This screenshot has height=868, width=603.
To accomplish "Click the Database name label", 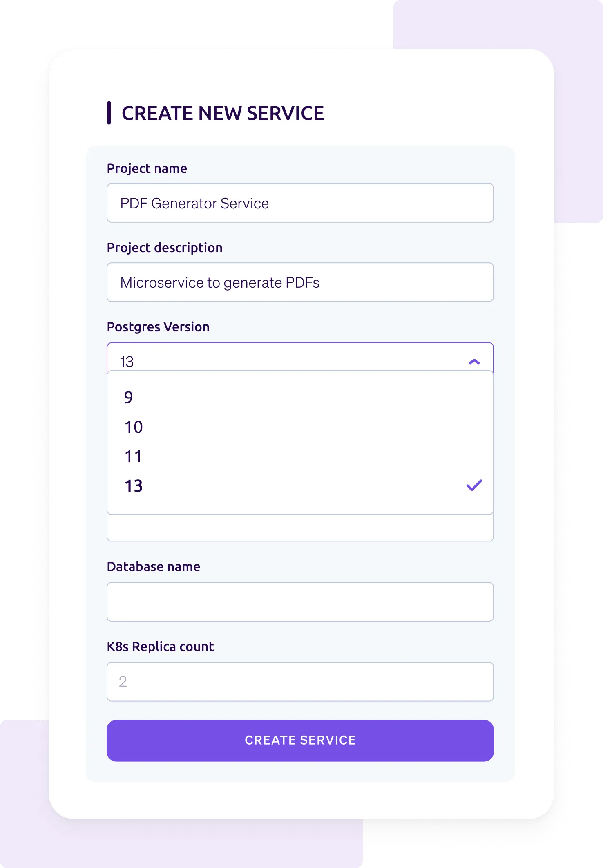I will (x=153, y=567).
